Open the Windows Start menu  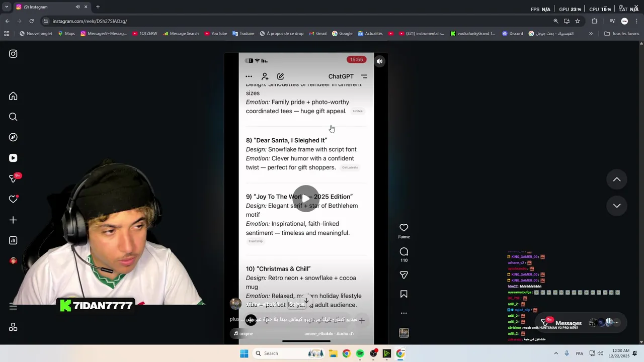pos(244,353)
